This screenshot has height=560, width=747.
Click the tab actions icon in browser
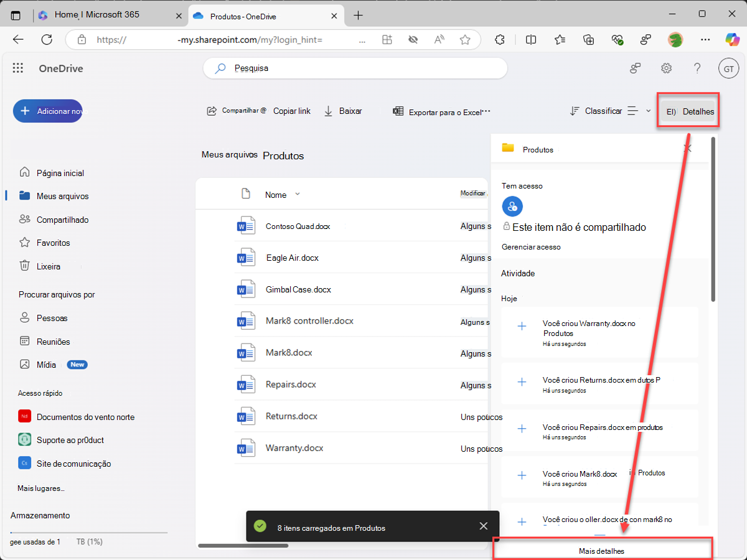[16, 15]
